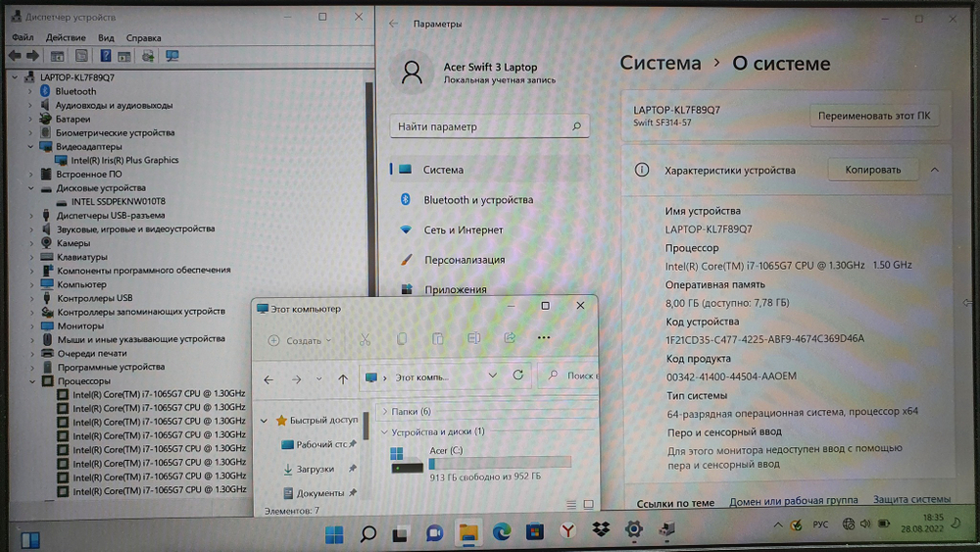Screen dimensions: 980x552
Task: Click the РУС language indicator
Action: tap(820, 525)
